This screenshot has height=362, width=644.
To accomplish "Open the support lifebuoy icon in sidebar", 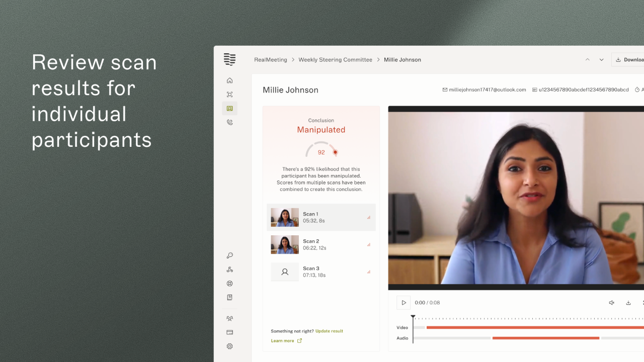I will (229, 284).
